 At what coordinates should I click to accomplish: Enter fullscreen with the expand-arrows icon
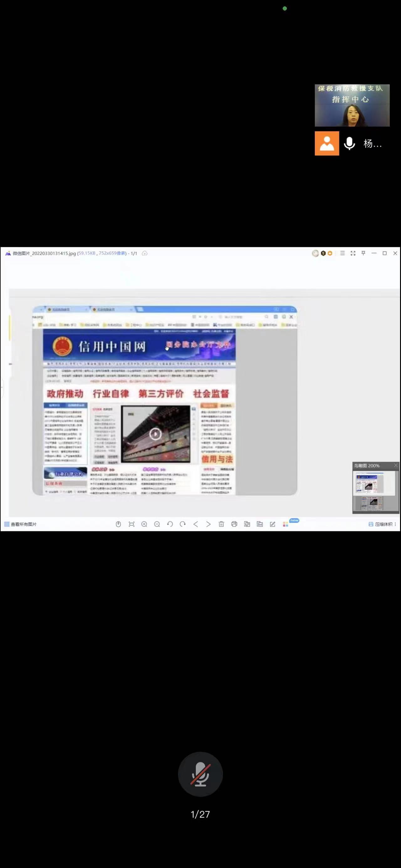pyautogui.click(x=353, y=253)
